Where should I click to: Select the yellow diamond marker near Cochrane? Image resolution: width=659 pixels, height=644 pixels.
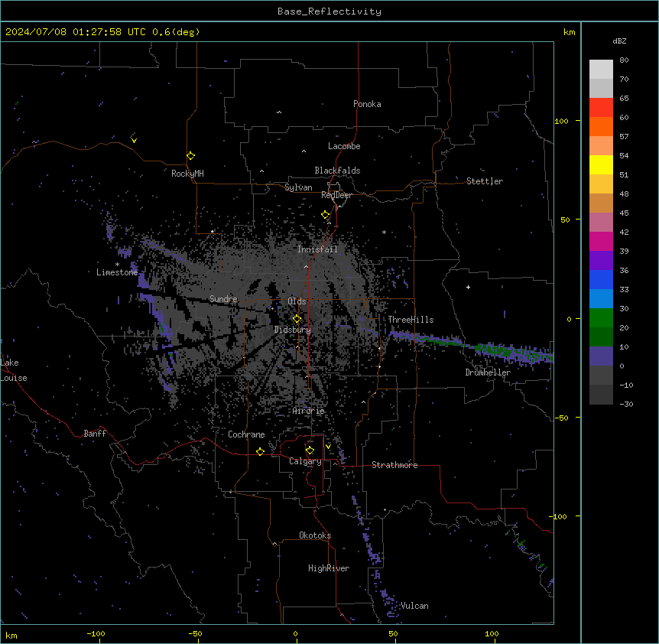pyautogui.click(x=260, y=451)
